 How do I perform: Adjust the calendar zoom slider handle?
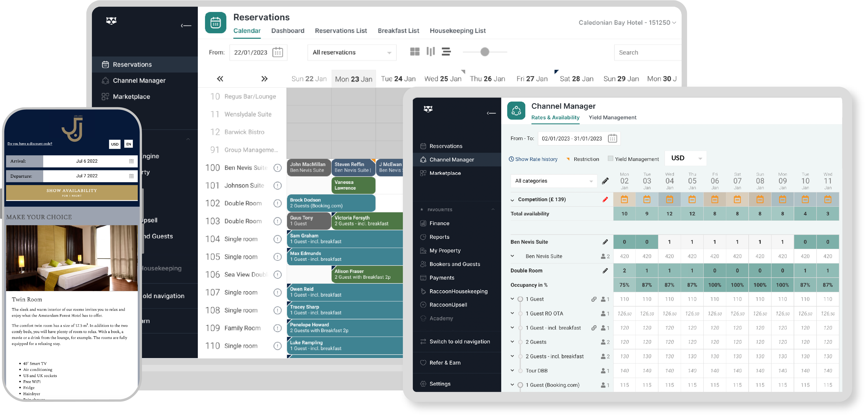[484, 52]
